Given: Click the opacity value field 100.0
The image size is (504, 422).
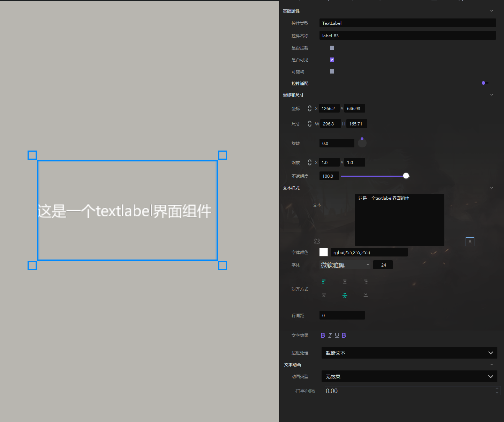Looking at the screenshot, I should 329,176.
